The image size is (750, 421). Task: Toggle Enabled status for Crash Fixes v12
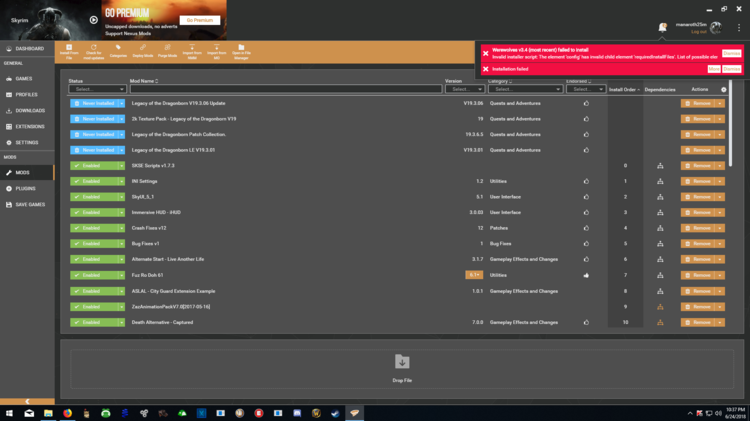pyautogui.click(x=94, y=228)
